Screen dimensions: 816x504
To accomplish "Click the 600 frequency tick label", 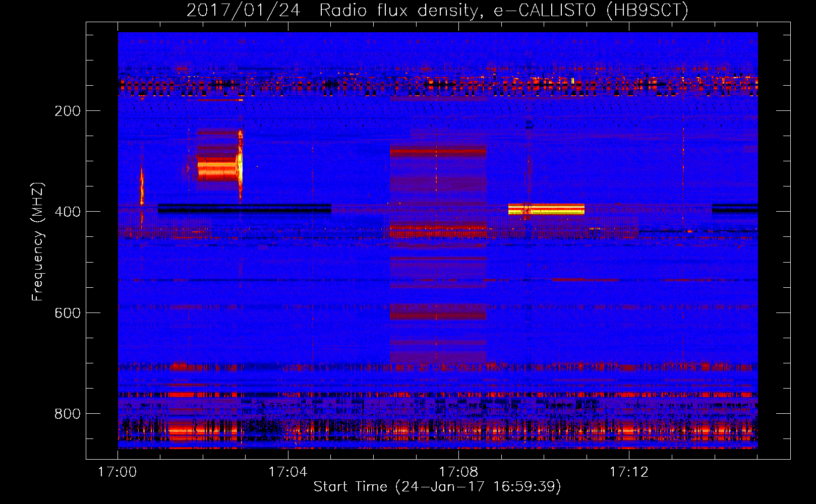I will tap(68, 313).
